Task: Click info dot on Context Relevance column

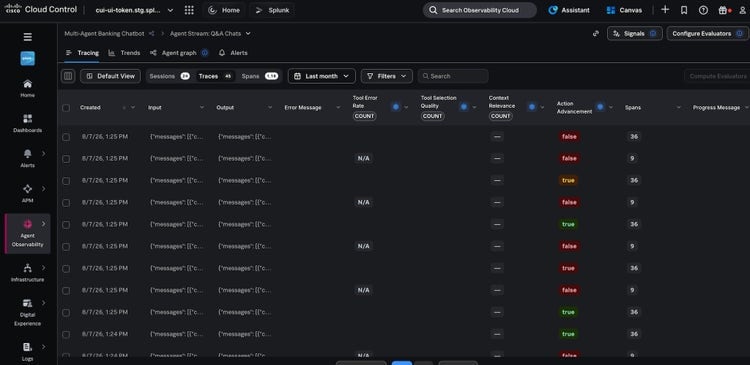Action: coord(532,107)
